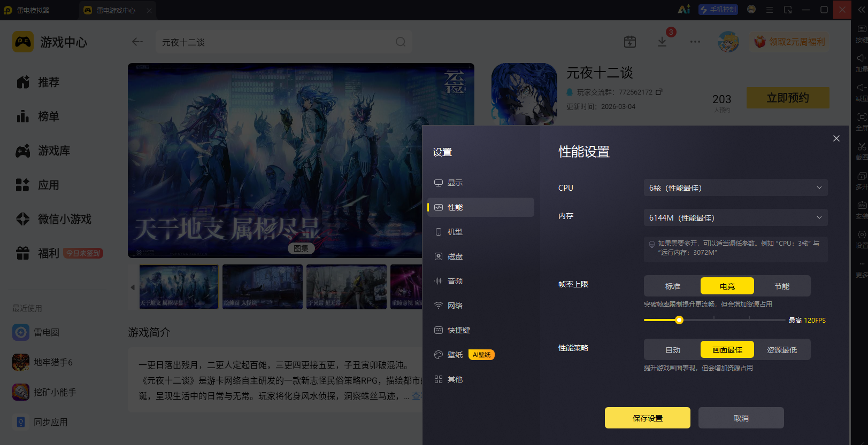The width and height of the screenshot is (868, 445).
Task: Click 保存设置 to save settings
Action: coord(648,418)
